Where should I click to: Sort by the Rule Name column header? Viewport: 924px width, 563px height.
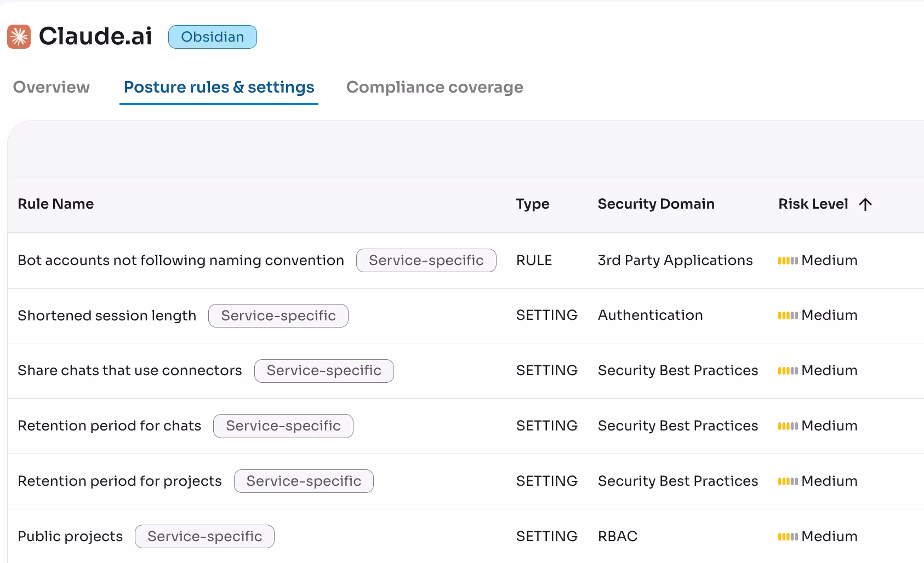56,204
